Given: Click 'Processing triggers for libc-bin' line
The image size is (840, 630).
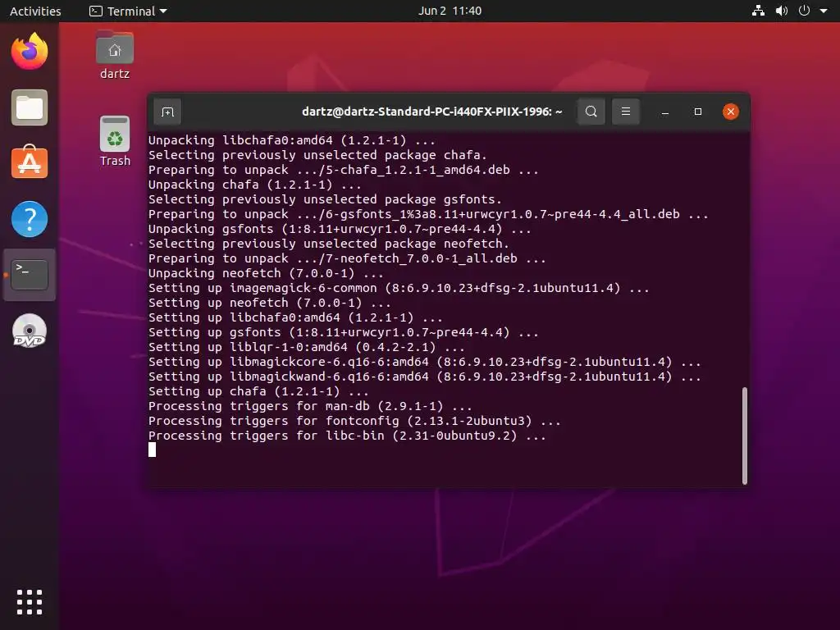Looking at the screenshot, I should tap(347, 436).
